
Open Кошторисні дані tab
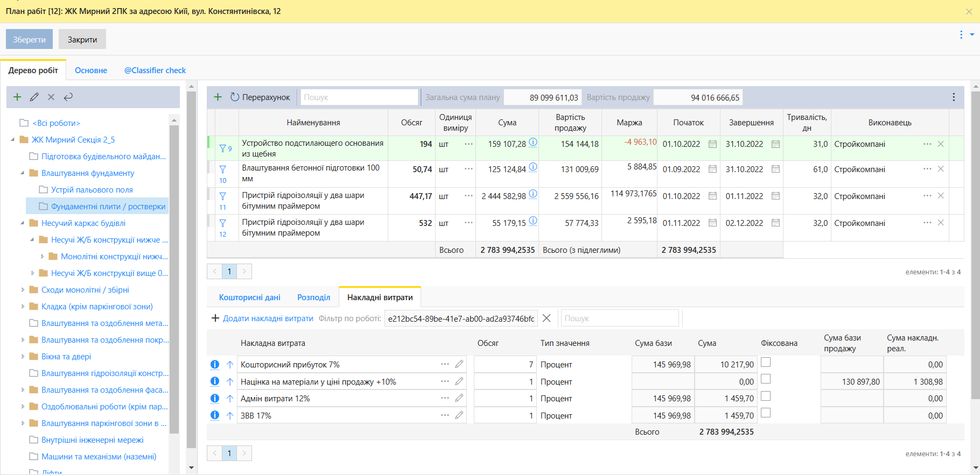249,297
